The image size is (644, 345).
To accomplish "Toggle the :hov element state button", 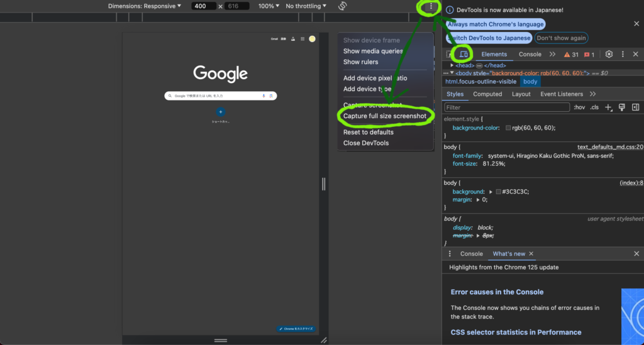I will point(579,107).
